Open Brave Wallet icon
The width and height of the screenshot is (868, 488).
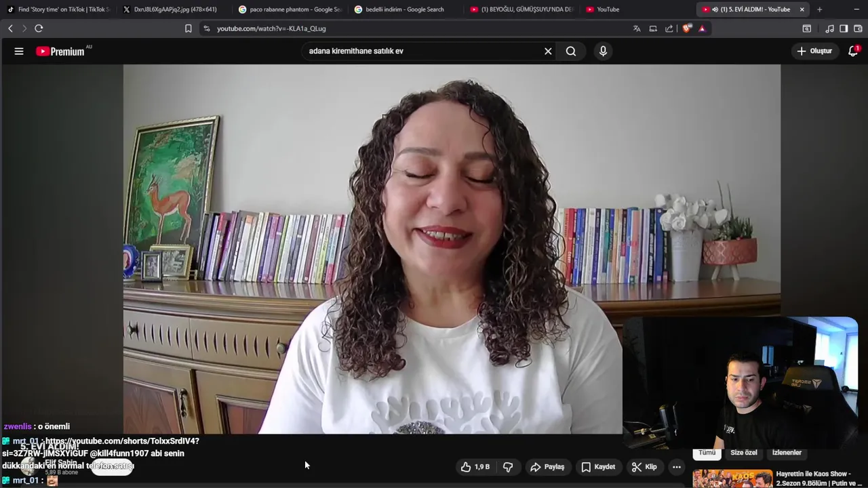pos(858,28)
